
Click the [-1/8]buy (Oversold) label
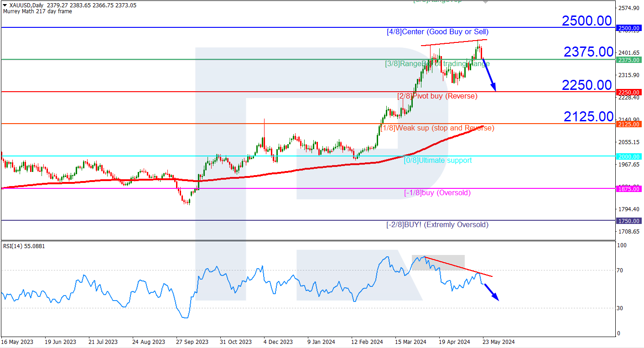pyautogui.click(x=437, y=193)
